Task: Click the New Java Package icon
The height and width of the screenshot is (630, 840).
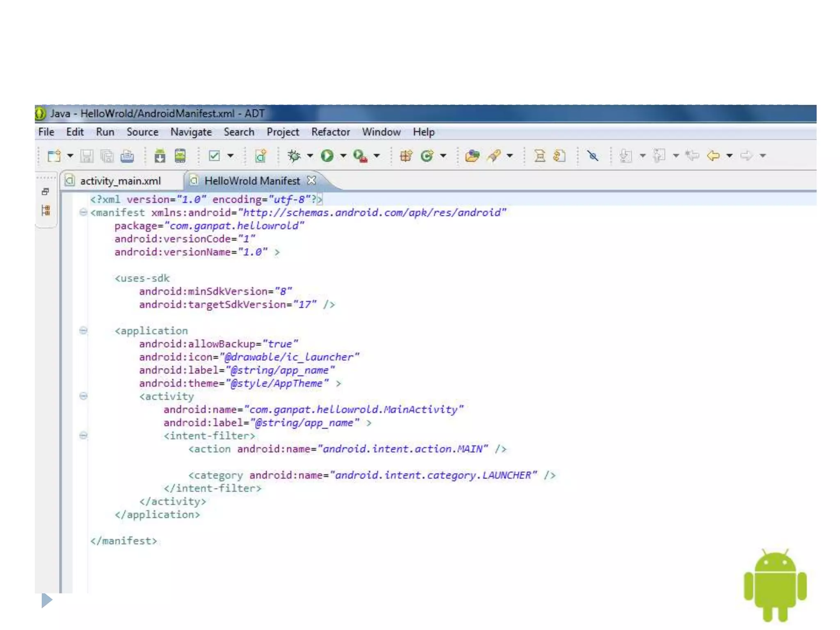Action: (406, 156)
